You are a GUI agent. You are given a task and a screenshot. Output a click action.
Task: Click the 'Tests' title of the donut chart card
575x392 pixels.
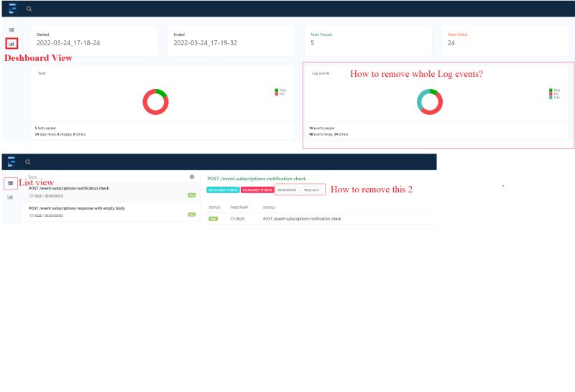[42, 73]
